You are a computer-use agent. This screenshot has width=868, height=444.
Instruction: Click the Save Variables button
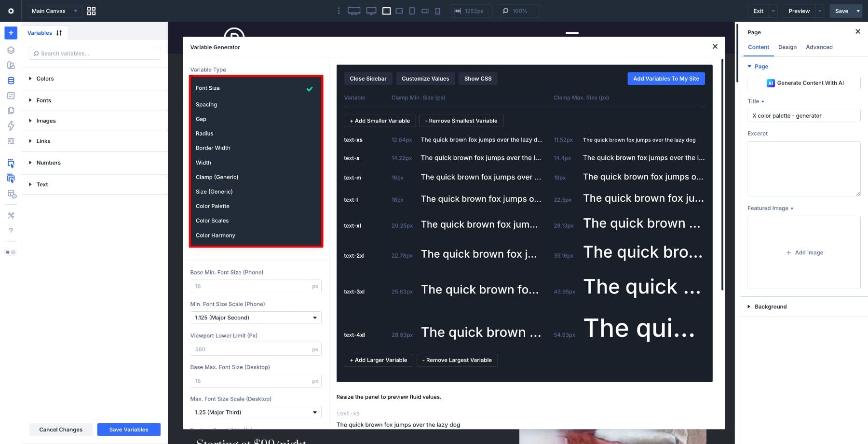coord(129,430)
